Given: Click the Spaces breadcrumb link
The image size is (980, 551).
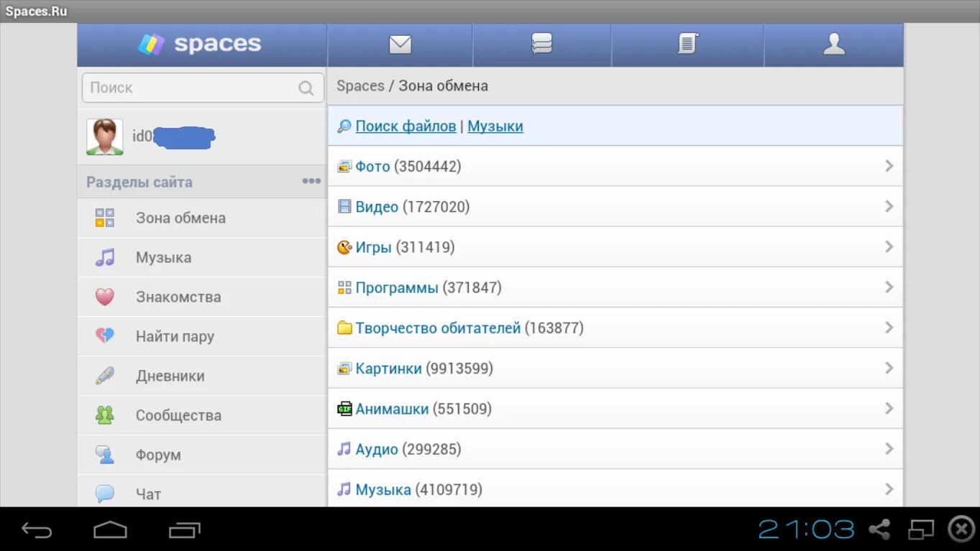Looking at the screenshot, I should tap(360, 86).
